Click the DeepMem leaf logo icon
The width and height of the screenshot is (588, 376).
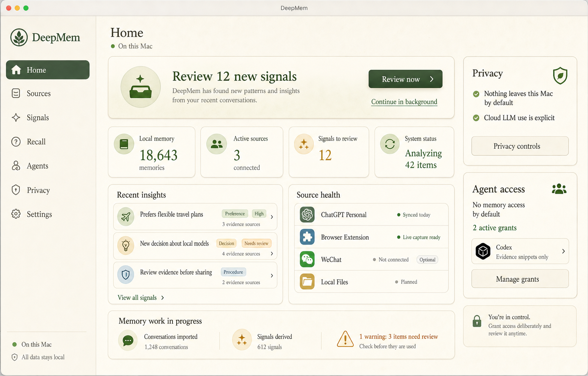[x=19, y=37]
